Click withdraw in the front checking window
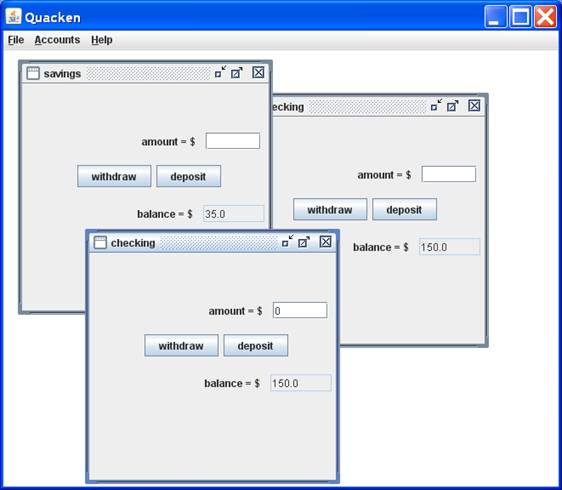 [181, 346]
